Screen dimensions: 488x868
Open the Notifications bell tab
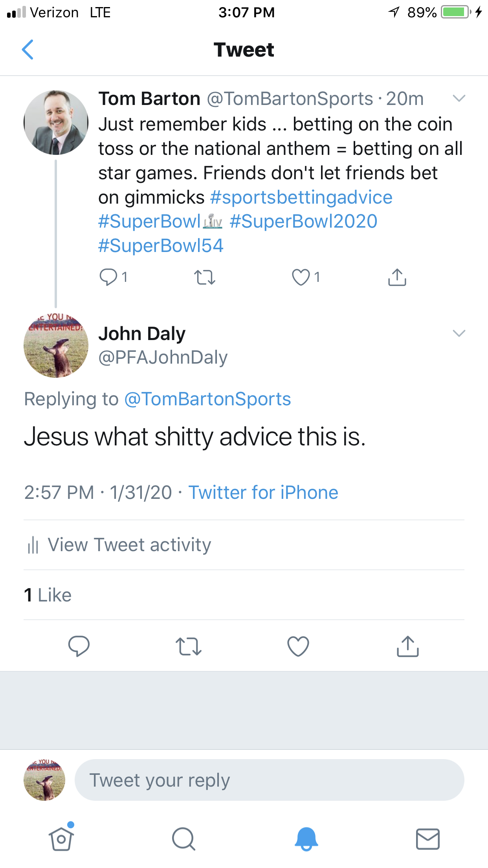click(x=306, y=839)
